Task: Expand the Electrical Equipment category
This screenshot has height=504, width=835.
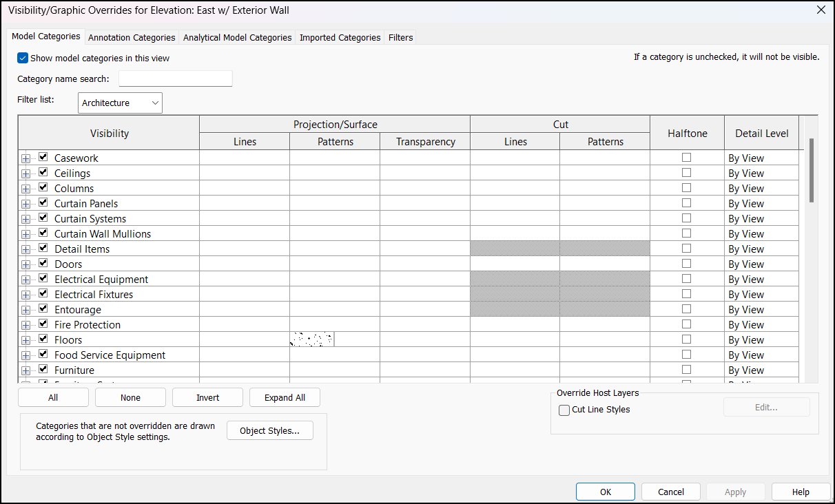Action: (x=26, y=280)
